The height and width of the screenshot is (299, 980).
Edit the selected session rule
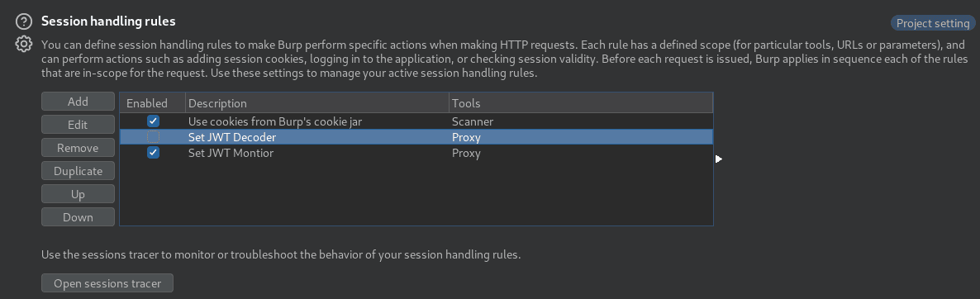78,125
